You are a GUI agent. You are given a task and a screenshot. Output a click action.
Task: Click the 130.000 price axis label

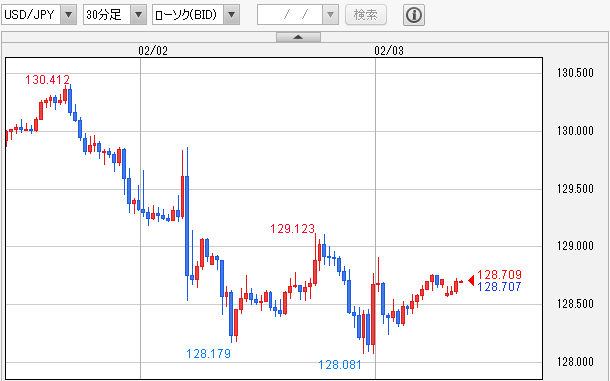coord(575,131)
